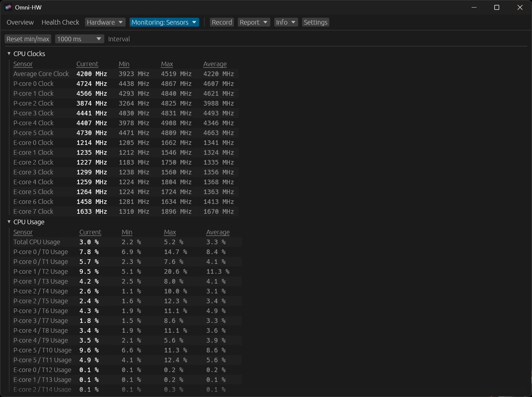Sort CPU Clocks by Current column
This screenshot has width=532, height=397.
coord(87,64)
